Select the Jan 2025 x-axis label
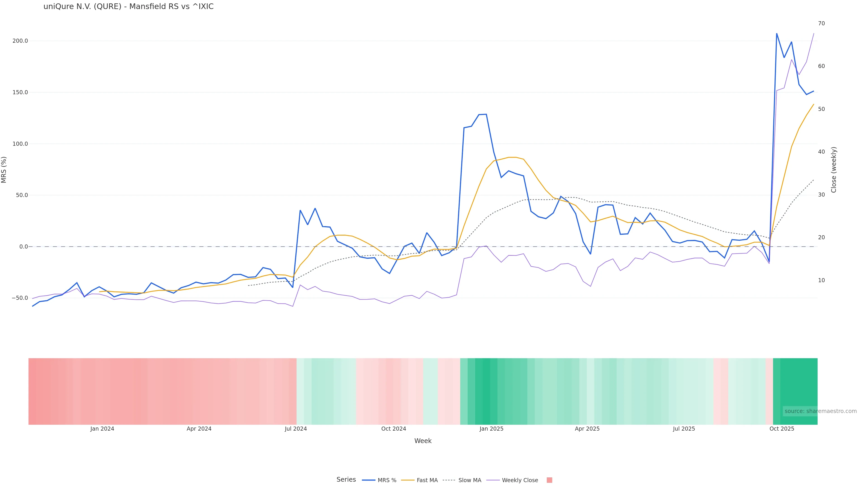The width and height of the screenshot is (868, 488). [491, 429]
